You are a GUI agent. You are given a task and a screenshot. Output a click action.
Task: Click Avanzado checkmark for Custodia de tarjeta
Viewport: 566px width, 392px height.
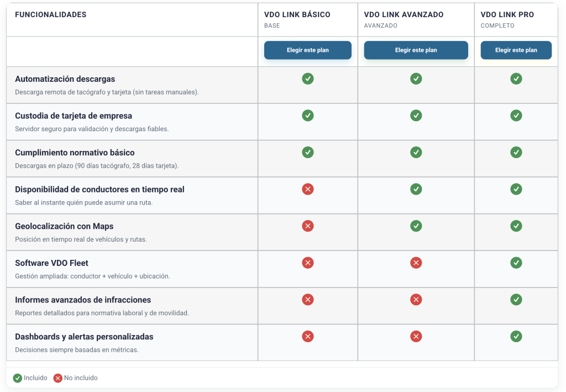point(416,116)
